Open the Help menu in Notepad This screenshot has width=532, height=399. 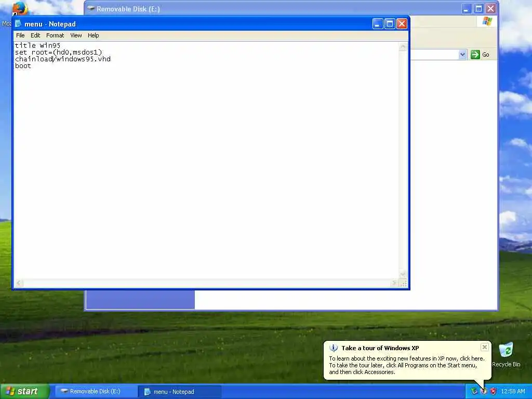click(x=94, y=35)
